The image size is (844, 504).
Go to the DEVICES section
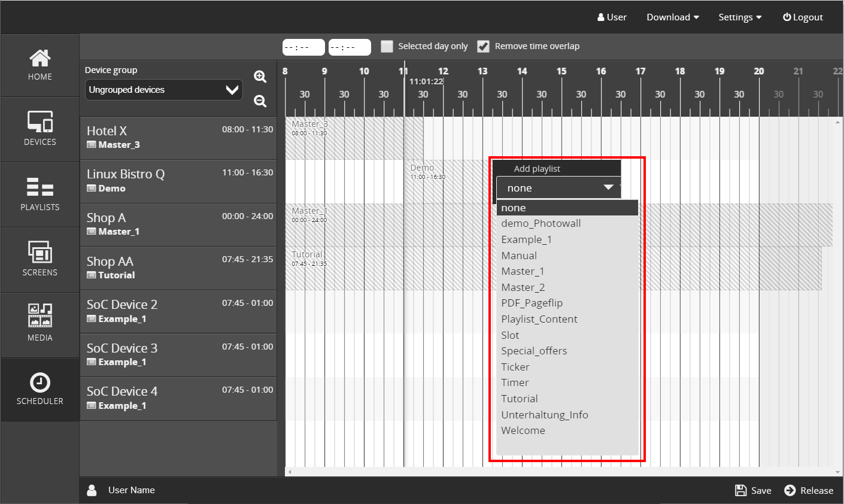point(40,129)
